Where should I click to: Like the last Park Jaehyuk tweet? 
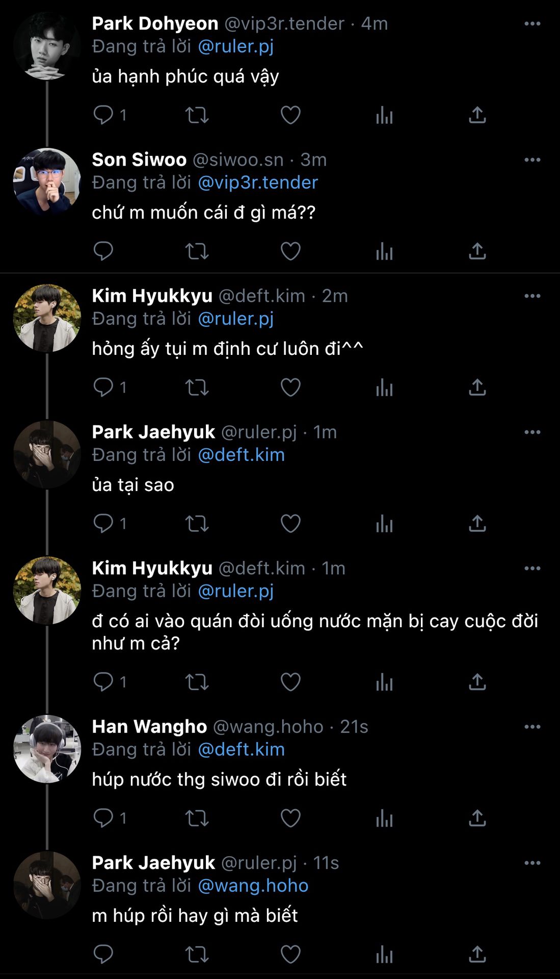290,954
